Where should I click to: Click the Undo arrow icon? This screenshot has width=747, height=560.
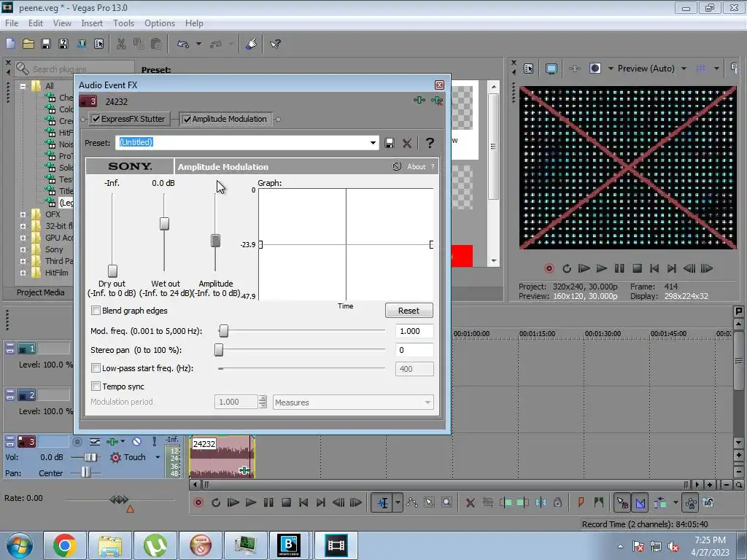[x=183, y=44]
